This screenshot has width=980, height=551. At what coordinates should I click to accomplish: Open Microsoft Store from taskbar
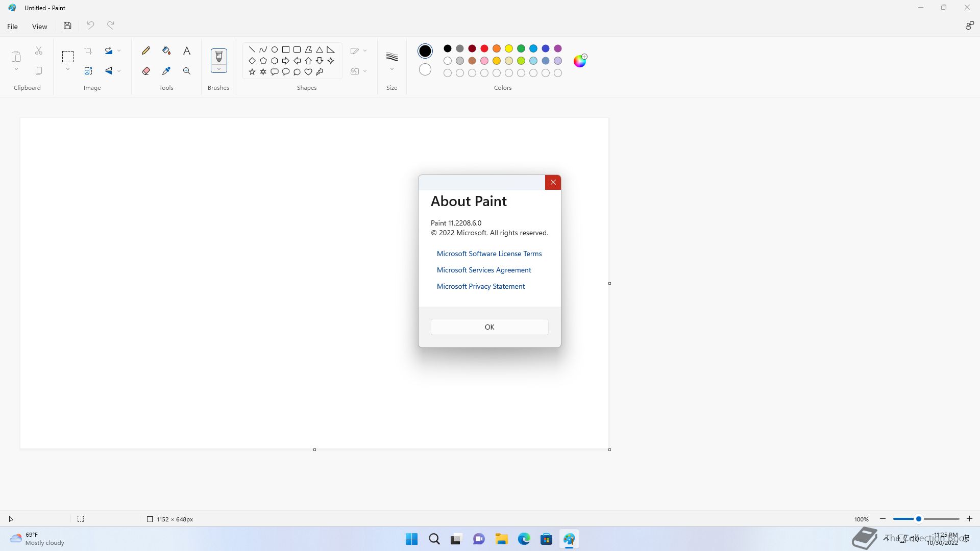547,539
